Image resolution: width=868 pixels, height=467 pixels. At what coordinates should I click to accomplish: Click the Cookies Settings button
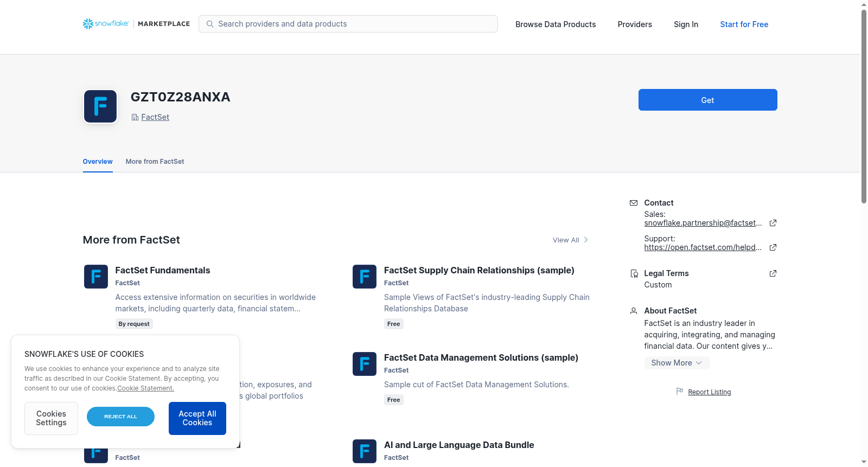[x=51, y=418]
